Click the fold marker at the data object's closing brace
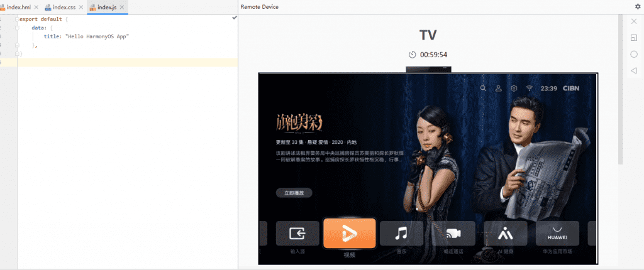Image resolution: width=644 pixels, height=270 pixels. [x=17, y=45]
